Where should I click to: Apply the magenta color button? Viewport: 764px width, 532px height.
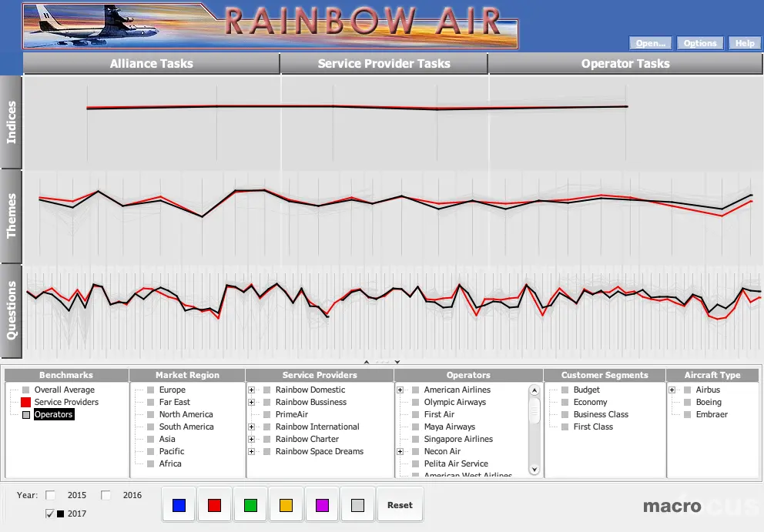click(x=322, y=505)
